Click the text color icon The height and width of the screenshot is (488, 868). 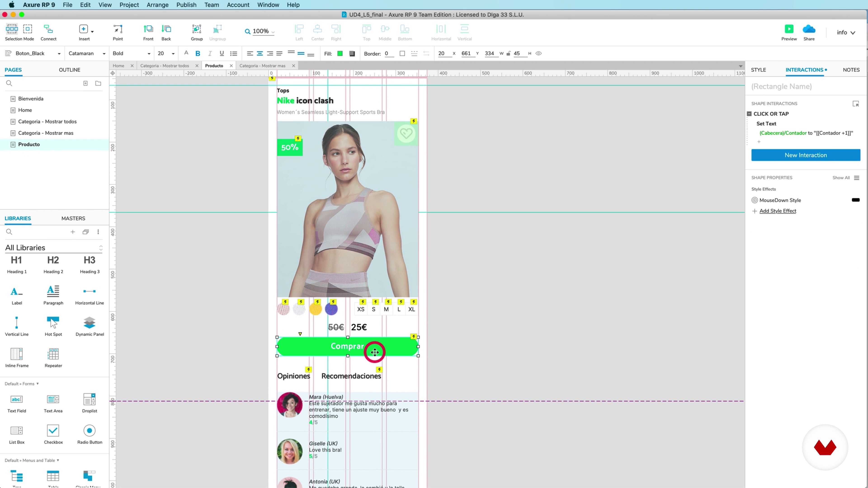pyautogui.click(x=186, y=53)
